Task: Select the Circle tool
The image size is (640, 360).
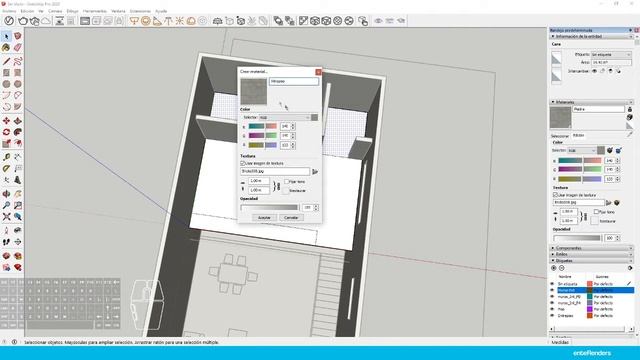Action: 6,84
